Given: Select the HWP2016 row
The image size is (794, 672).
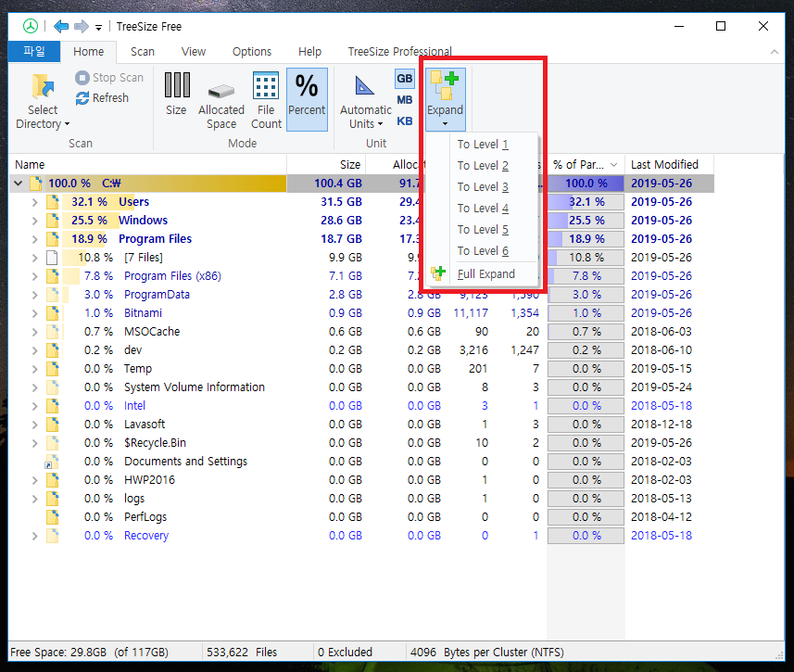Looking at the screenshot, I should pos(362,480).
